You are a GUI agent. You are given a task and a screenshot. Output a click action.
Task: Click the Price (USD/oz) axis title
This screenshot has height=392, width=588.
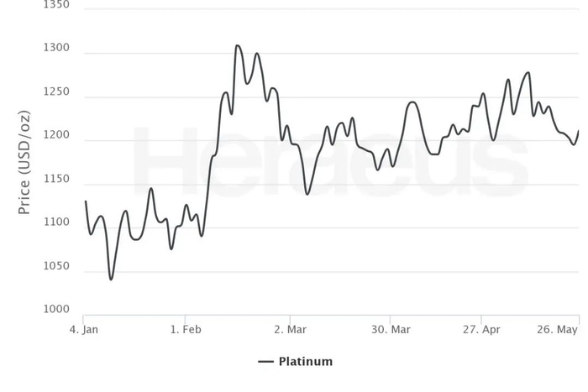[x=24, y=162]
